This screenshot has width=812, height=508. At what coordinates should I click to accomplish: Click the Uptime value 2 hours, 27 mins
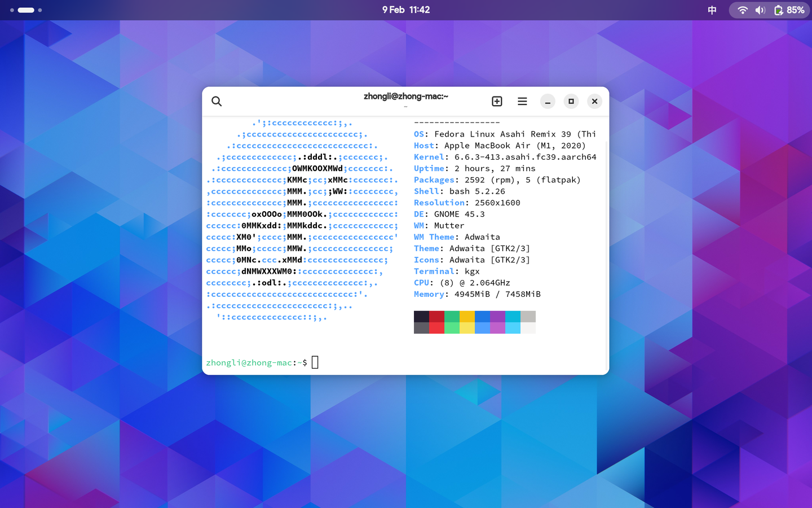pyautogui.click(x=495, y=169)
